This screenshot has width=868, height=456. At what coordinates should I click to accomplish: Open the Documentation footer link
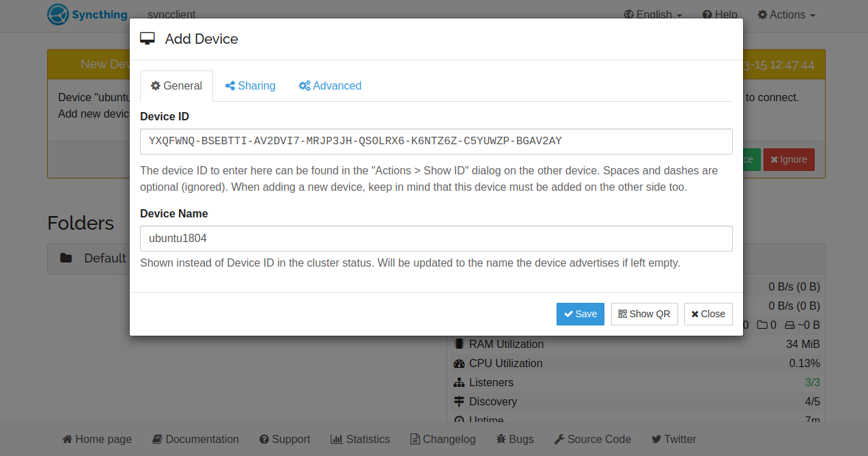click(195, 440)
